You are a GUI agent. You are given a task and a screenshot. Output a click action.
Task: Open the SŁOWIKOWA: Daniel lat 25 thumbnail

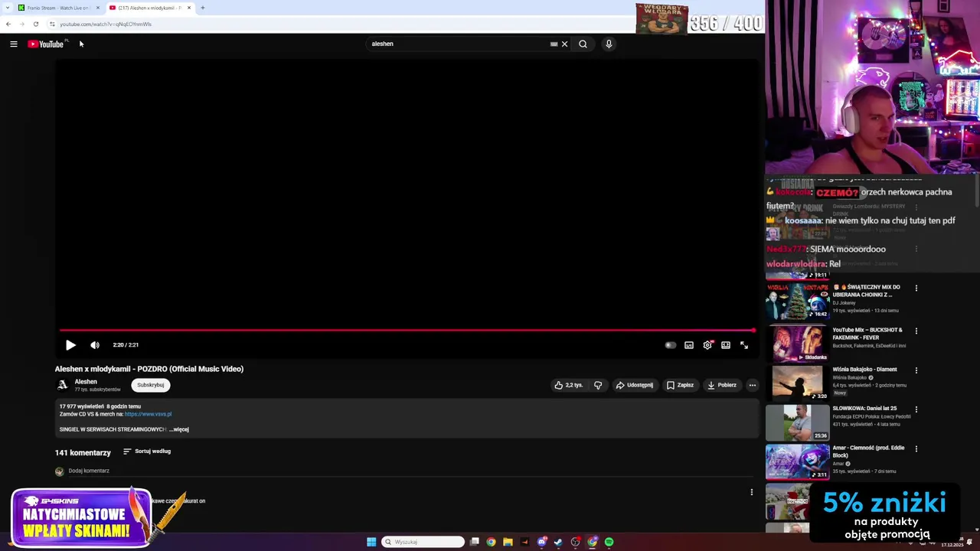pos(797,422)
